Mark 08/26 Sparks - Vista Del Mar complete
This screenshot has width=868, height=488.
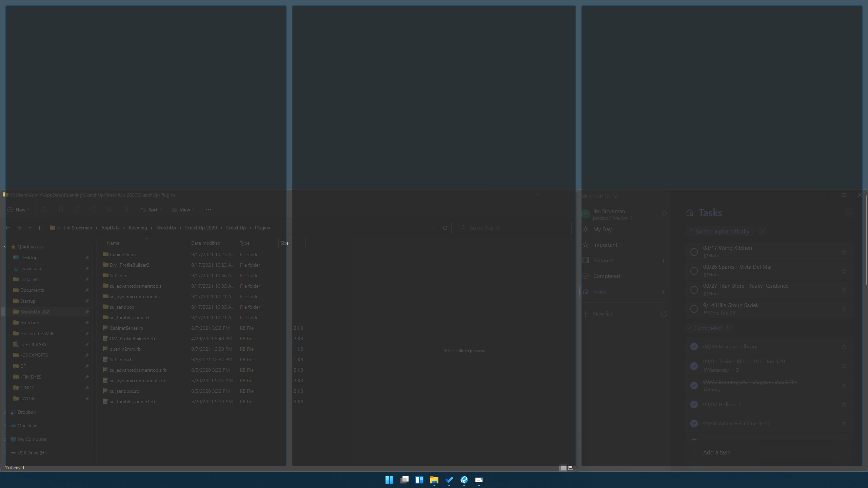[x=694, y=271]
